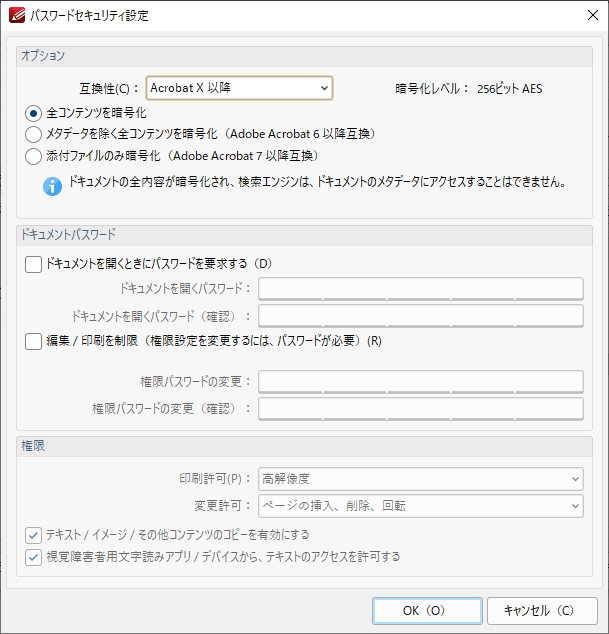Select 添付ファイルのみ暗号化 radio option
This screenshot has height=634, width=609.
pyautogui.click(x=33, y=156)
